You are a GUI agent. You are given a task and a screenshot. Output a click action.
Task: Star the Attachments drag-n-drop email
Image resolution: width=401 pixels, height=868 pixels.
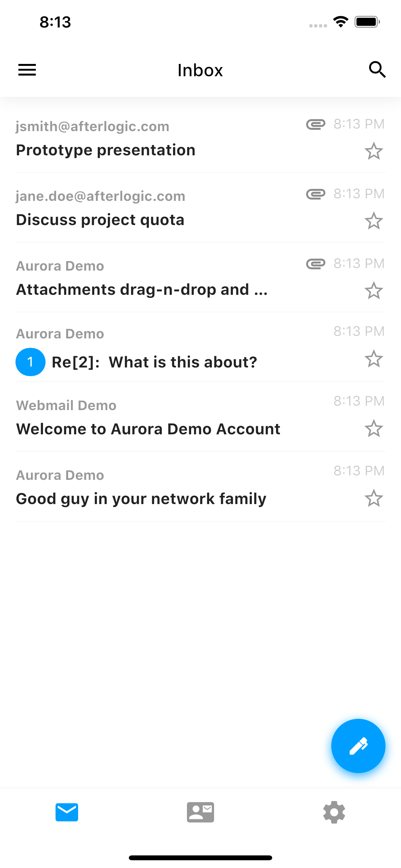coord(373,290)
